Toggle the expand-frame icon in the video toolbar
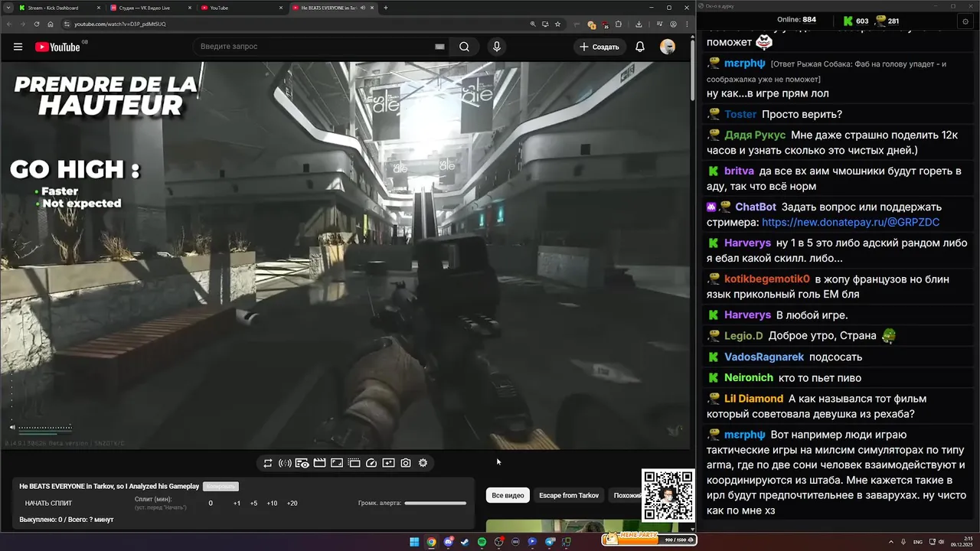 (x=337, y=463)
